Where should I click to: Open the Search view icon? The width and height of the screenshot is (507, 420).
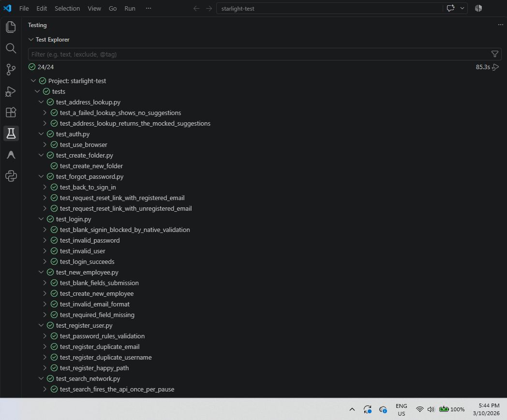[11, 48]
